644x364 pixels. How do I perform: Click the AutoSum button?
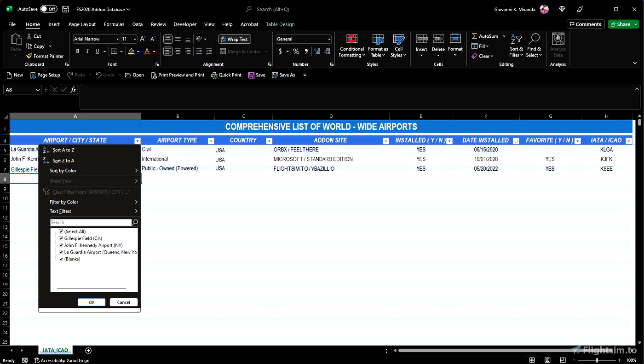(x=485, y=36)
